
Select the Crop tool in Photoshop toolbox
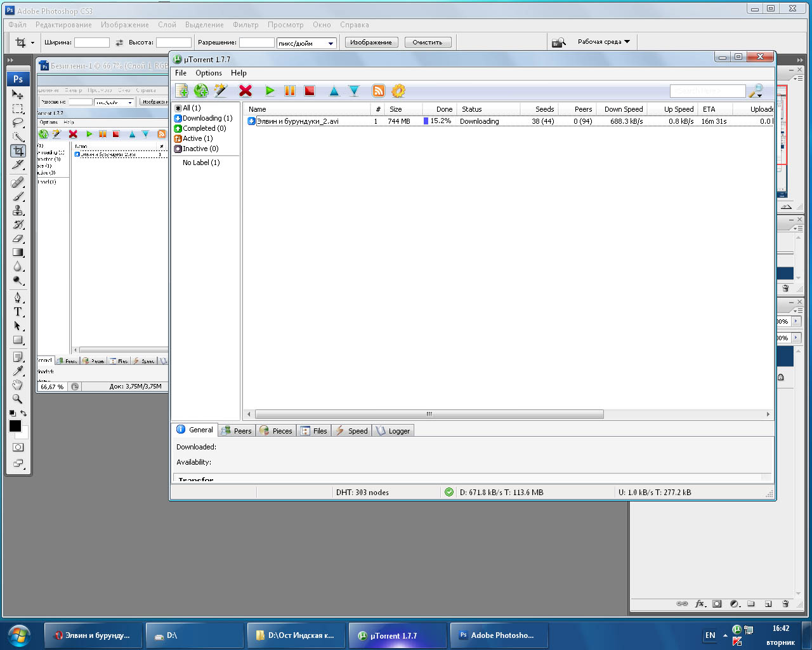click(18, 151)
